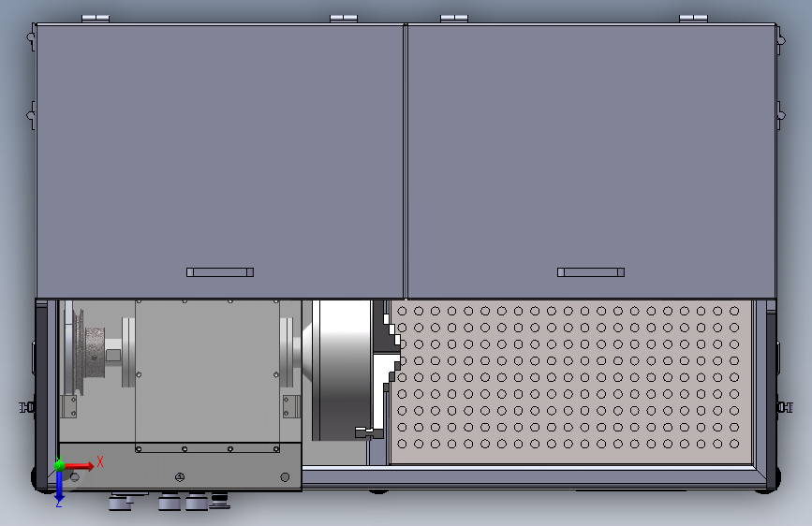
Task: Select the leftmost hinge on the top edge
Action: (96, 19)
